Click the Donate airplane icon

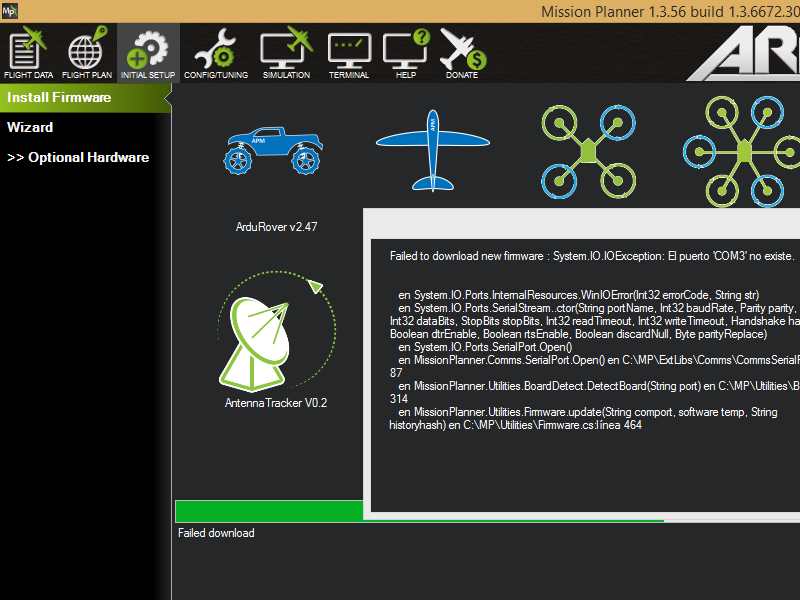462,53
